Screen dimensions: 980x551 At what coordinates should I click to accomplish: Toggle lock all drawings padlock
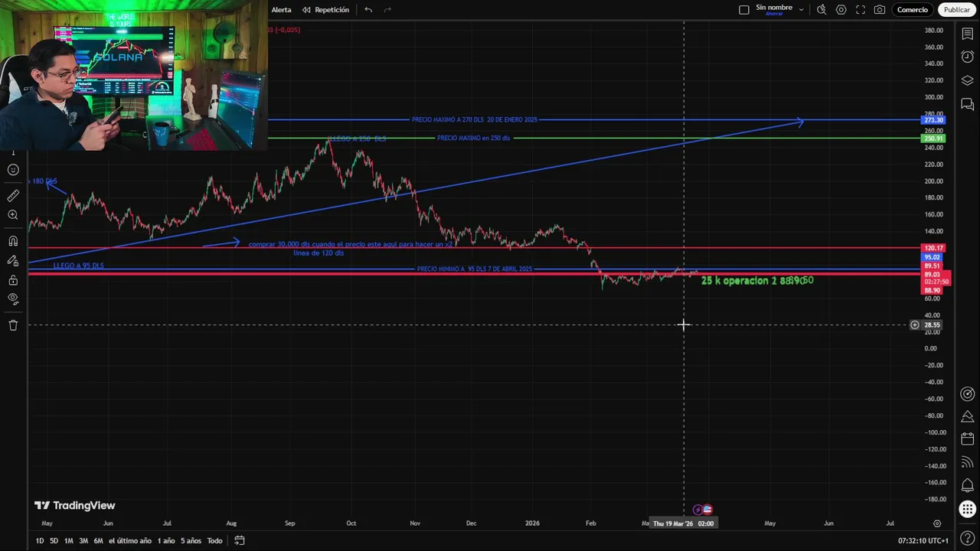pos(13,279)
